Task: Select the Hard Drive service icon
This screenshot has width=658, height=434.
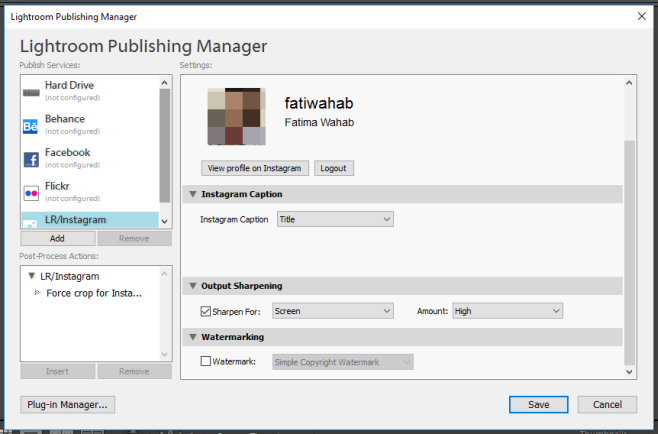Action: (x=31, y=92)
